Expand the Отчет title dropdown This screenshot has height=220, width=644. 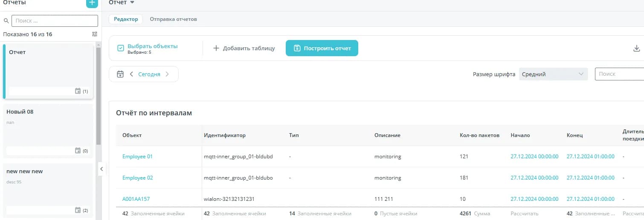pos(132,3)
